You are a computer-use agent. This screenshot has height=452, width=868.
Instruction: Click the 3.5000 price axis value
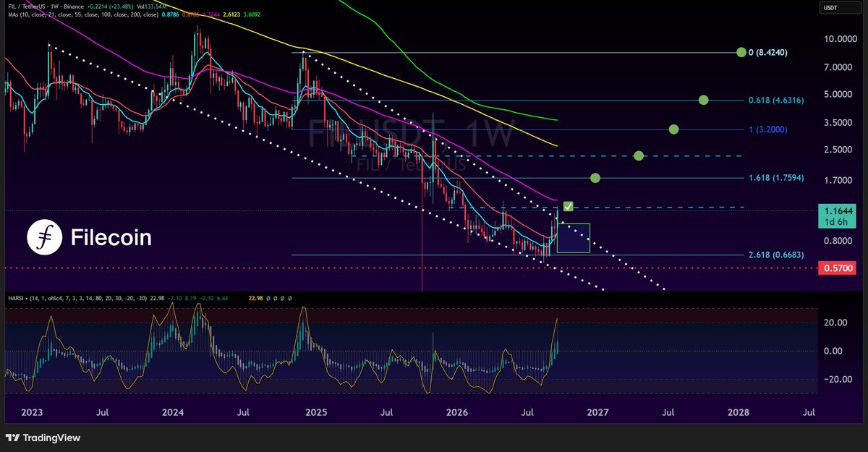coord(839,123)
